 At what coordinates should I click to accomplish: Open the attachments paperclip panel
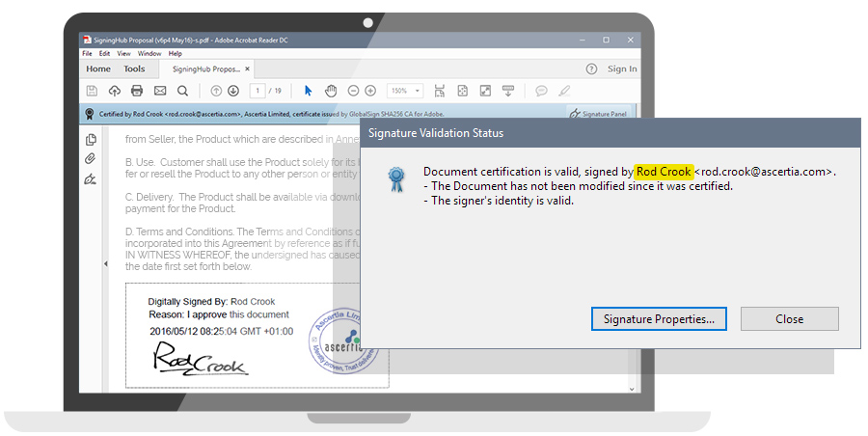pos(91,159)
